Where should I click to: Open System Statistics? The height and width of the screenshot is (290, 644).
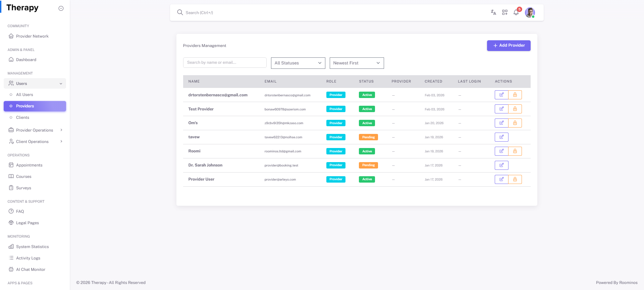pos(35,247)
